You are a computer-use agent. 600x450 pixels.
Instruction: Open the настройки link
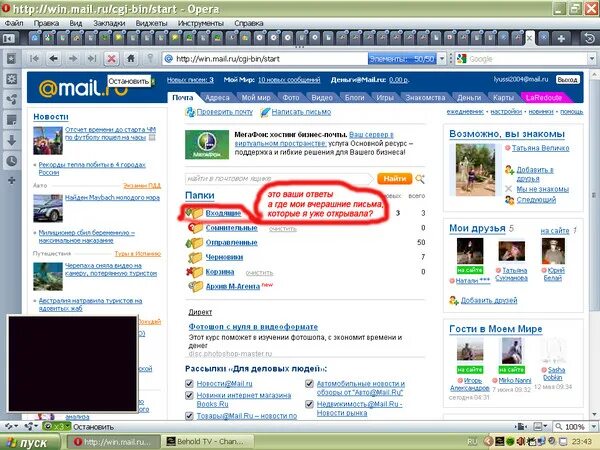[x=506, y=112]
